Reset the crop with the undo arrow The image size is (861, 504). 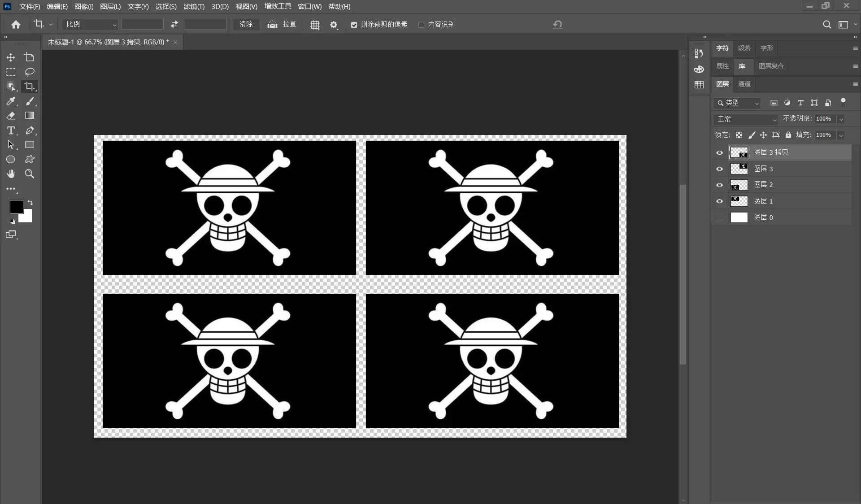tap(557, 24)
